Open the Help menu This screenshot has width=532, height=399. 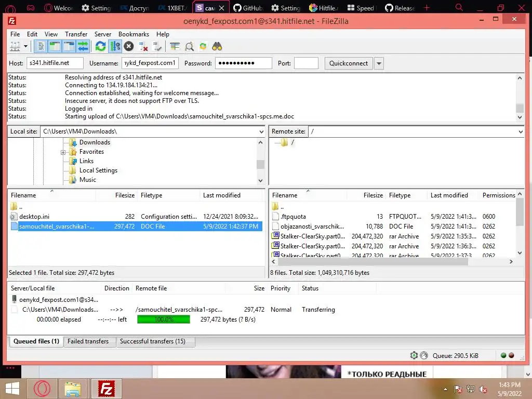click(x=163, y=34)
